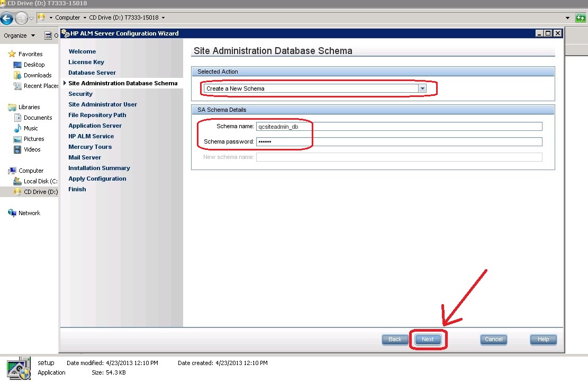Go to the Welcome wizard step
Screen dimensions: 588x382
click(82, 51)
